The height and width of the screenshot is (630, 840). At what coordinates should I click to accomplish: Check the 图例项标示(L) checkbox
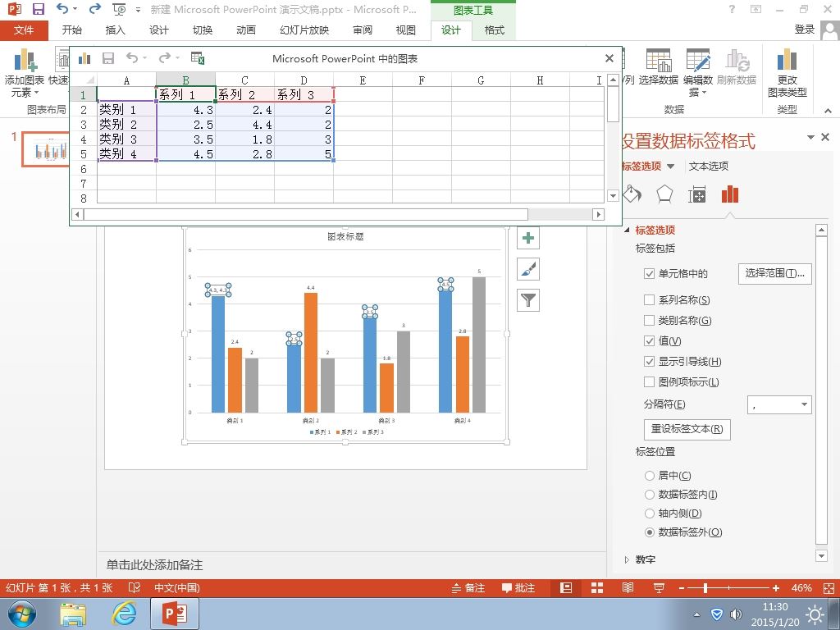650,382
